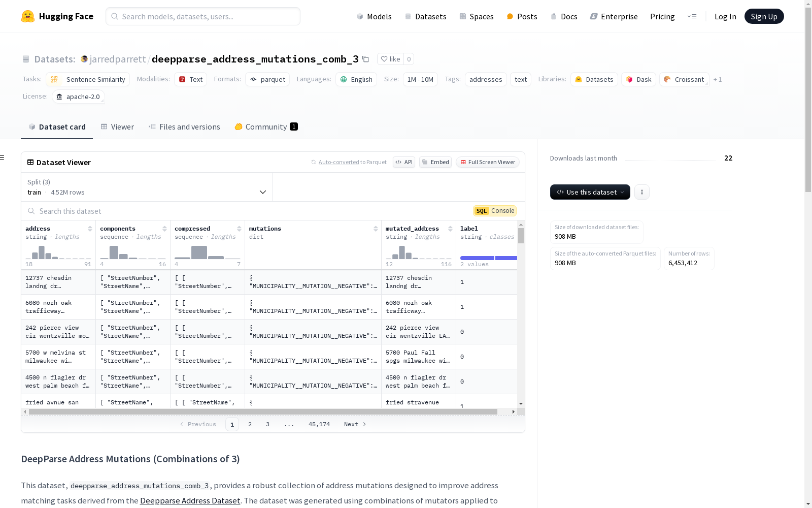Sort the components column with its sort icon
Image resolution: width=812 pixels, height=508 pixels.
(164, 229)
